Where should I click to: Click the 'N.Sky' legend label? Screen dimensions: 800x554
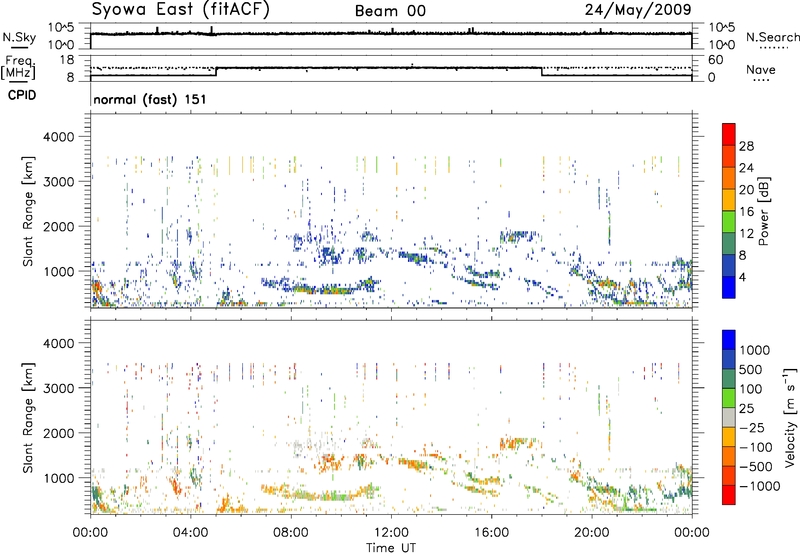(19, 37)
